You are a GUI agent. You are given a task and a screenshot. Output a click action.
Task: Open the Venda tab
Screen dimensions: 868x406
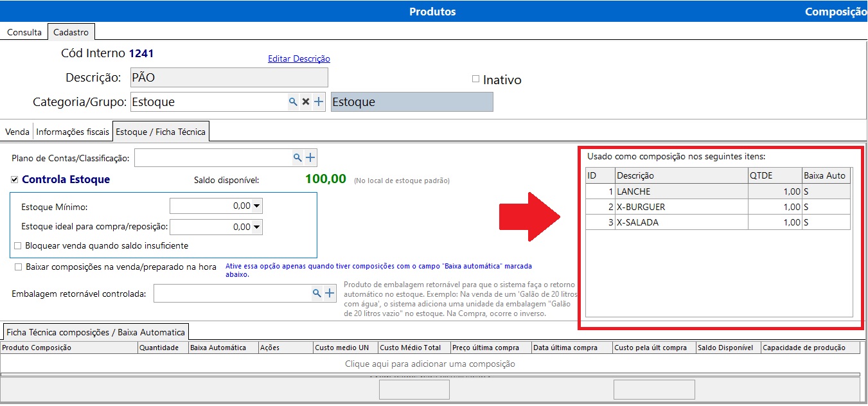click(17, 132)
